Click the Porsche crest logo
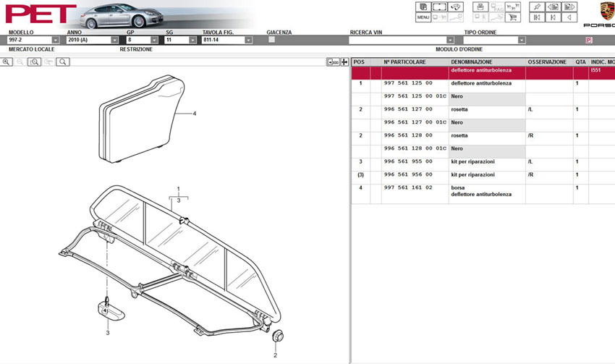Viewport: 615px width, 364px height. [607, 11]
